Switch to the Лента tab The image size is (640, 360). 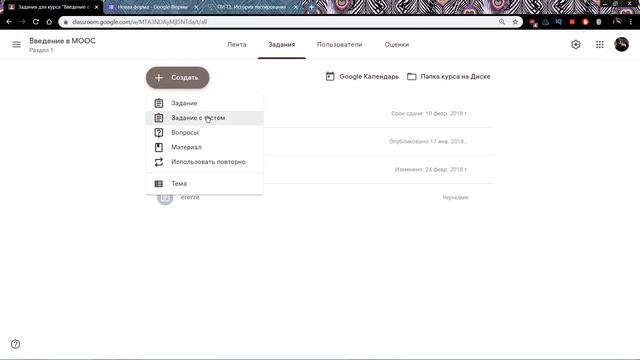[x=237, y=44]
